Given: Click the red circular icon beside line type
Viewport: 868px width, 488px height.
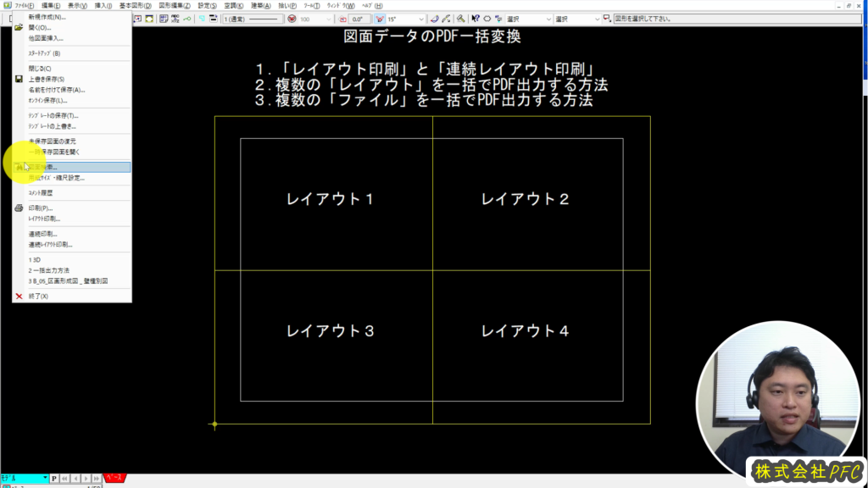Looking at the screenshot, I should click(x=292, y=19).
